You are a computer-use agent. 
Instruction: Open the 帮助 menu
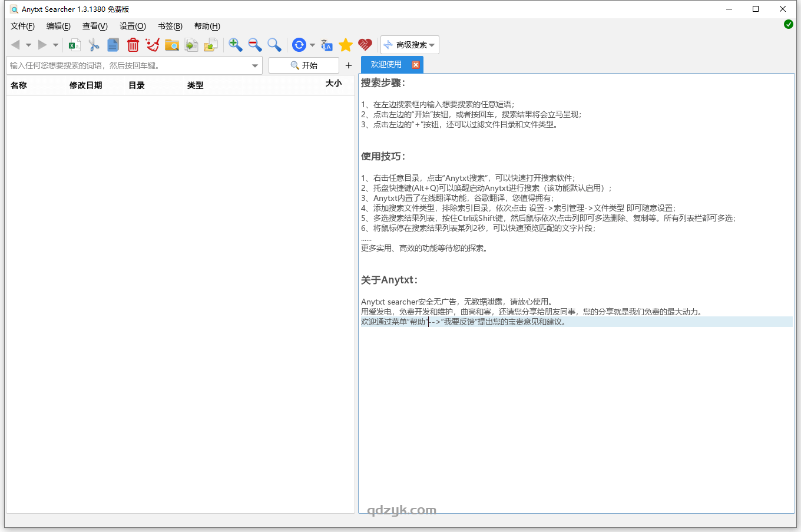click(207, 26)
